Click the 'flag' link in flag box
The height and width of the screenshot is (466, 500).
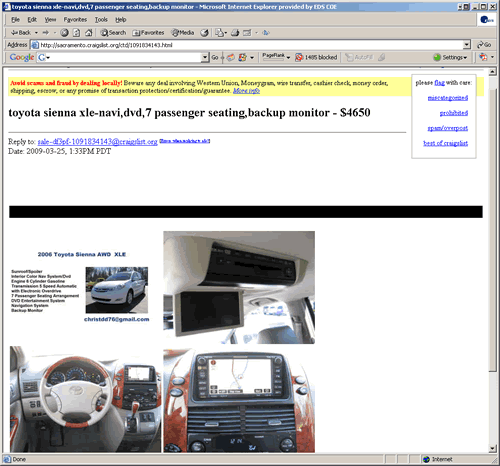(x=439, y=83)
